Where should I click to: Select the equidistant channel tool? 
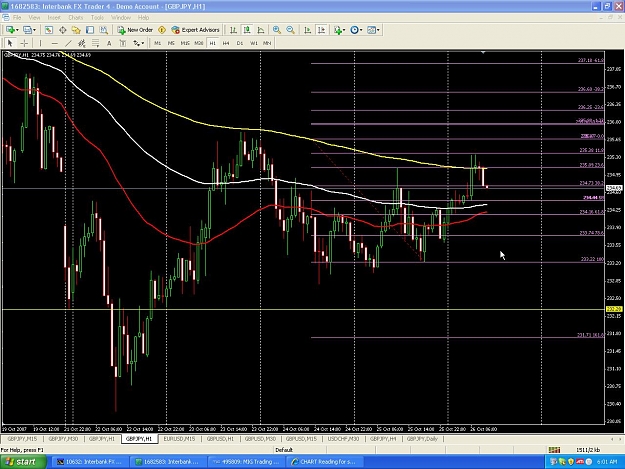82,43
